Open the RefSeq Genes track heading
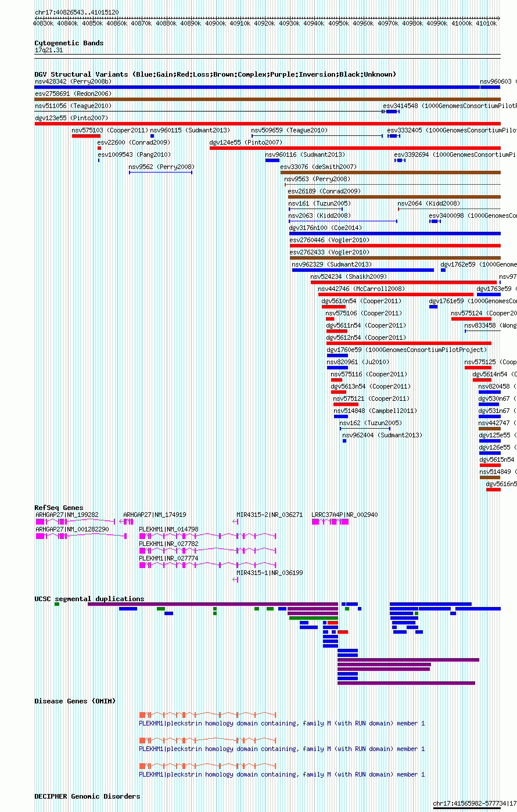The height and width of the screenshot is (812, 517). pyautogui.click(x=59, y=508)
